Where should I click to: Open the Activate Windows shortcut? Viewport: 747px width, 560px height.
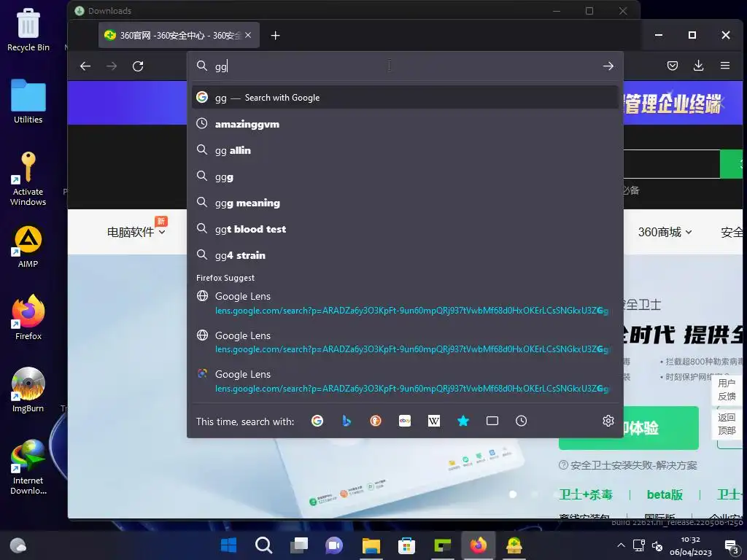28,179
